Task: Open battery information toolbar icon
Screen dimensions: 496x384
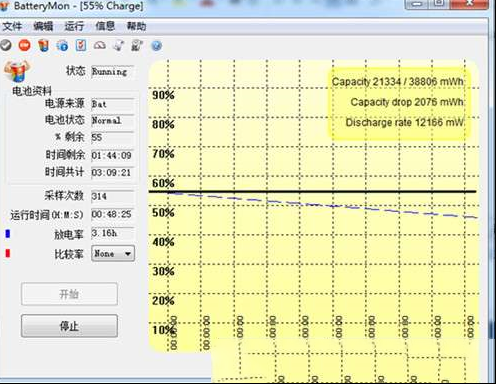Action: [x=43, y=45]
